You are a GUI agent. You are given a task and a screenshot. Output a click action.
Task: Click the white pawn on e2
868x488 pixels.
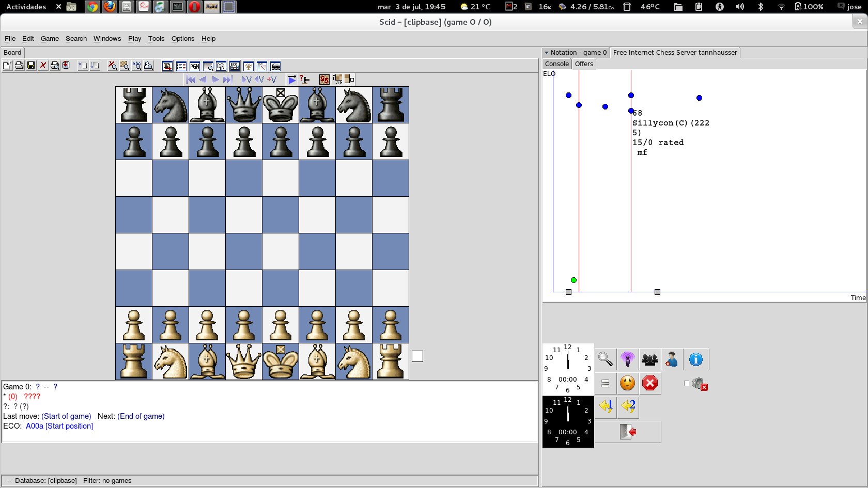[x=281, y=325]
